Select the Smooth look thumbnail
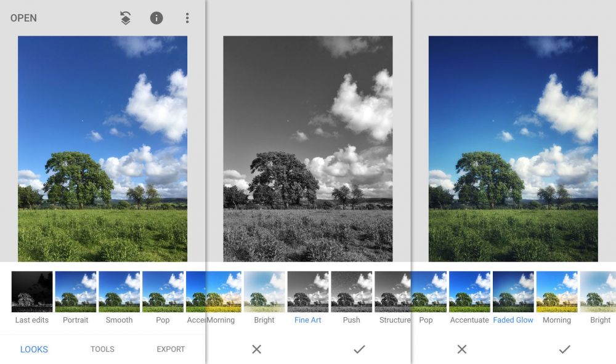The width and height of the screenshot is (616, 364). [119, 294]
